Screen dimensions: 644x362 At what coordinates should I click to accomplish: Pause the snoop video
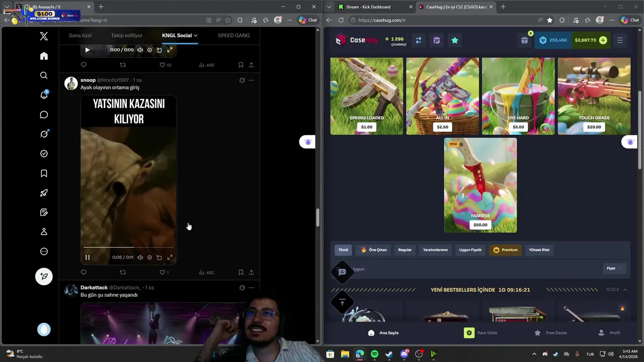(x=87, y=257)
